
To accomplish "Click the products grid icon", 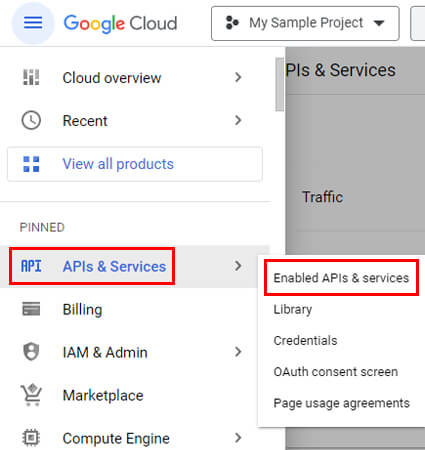I will point(31,164).
